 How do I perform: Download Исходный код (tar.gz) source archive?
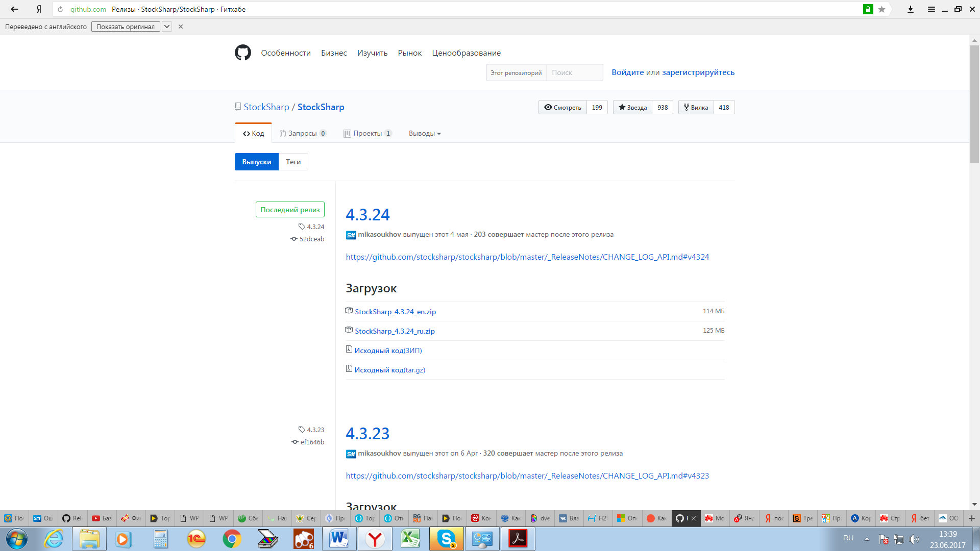tap(390, 369)
